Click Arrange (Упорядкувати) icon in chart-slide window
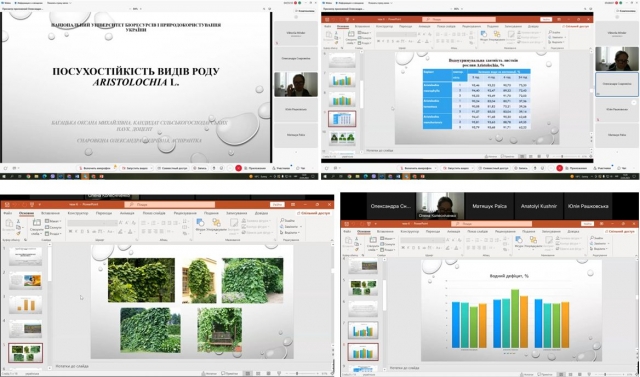This screenshot has height=377, width=640. click(533, 240)
